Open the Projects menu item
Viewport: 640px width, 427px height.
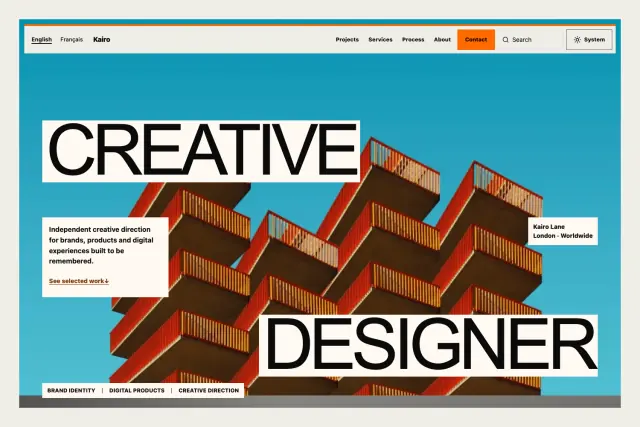(x=347, y=40)
